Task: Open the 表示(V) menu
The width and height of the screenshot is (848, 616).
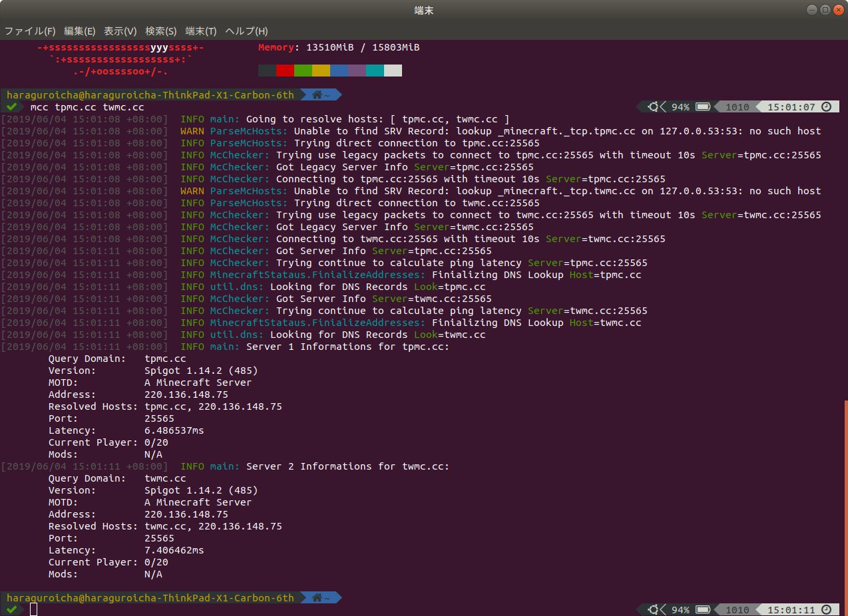Action: (x=120, y=31)
